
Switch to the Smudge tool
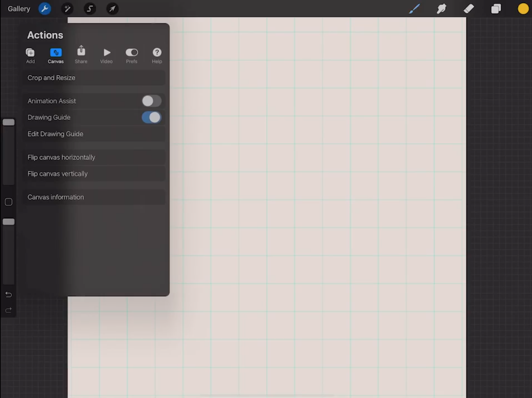tap(441, 9)
